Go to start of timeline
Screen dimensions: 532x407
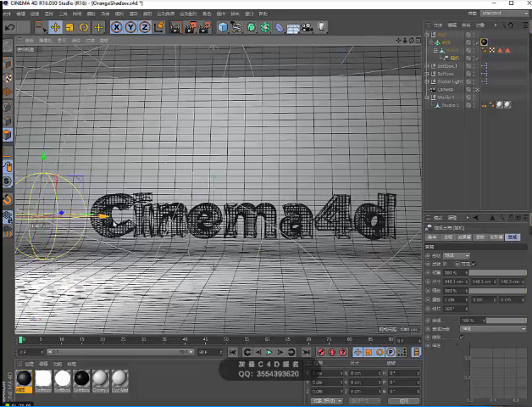tap(233, 352)
